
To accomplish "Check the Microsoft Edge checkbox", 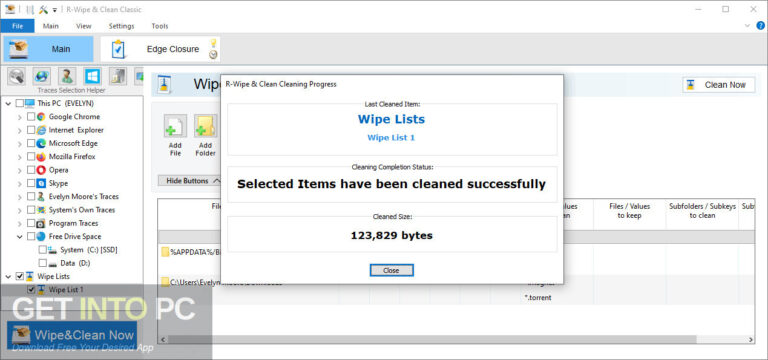I will (x=31, y=143).
